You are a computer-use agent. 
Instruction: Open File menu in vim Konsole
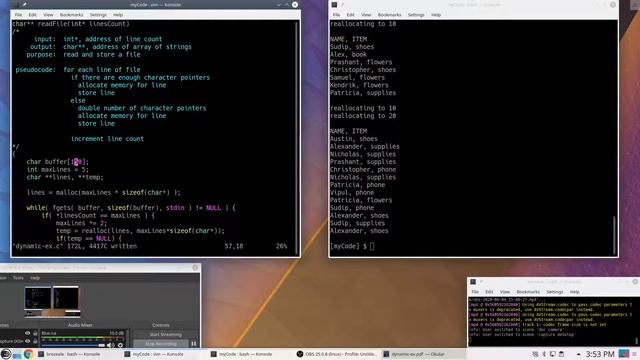(x=18, y=15)
